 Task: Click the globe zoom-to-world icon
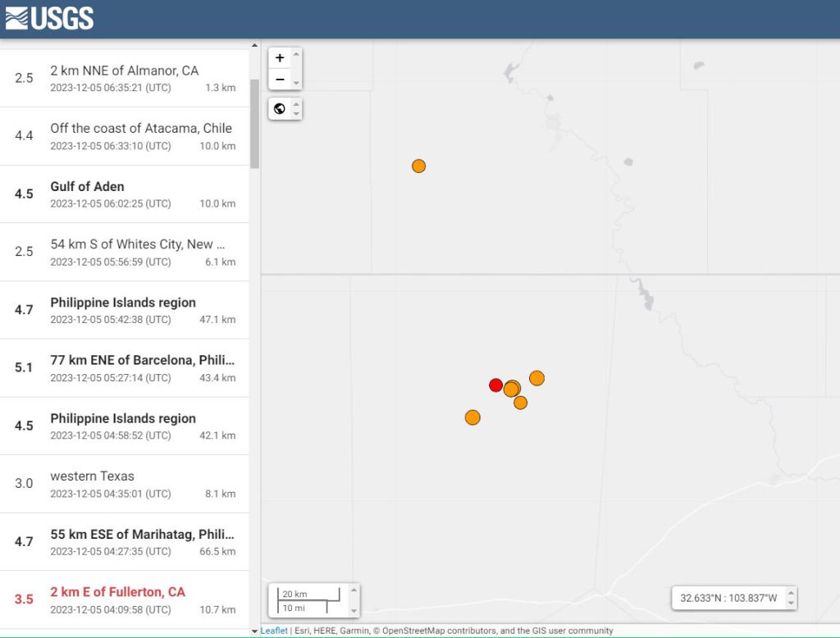tap(280, 108)
